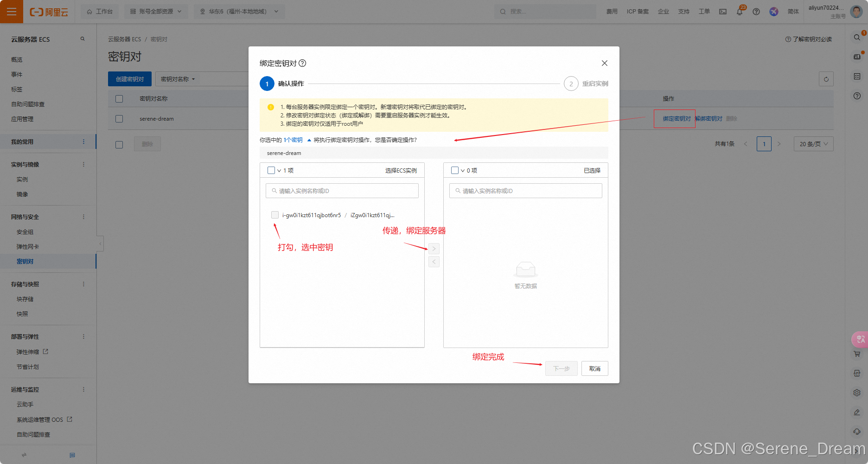This screenshot has width=868, height=464.
Task: Search the ECS sidebar with magnifier icon
Action: (x=83, y=39)
